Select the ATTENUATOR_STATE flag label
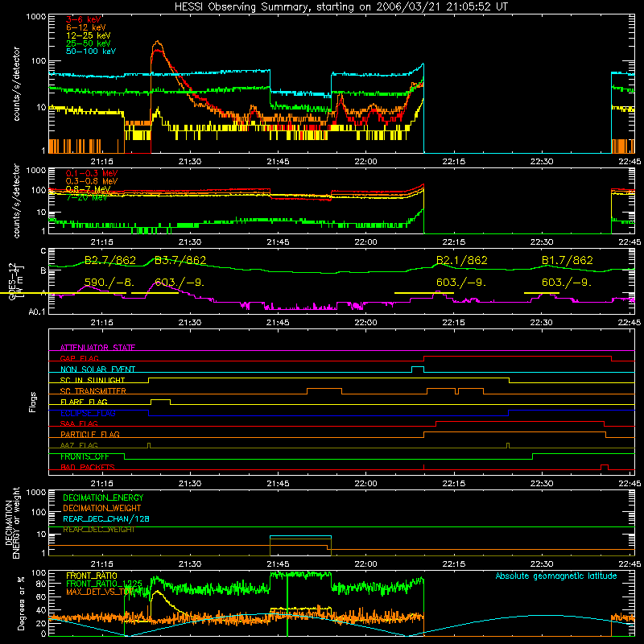This screenshot has width=644, height=644. (97, 348)
